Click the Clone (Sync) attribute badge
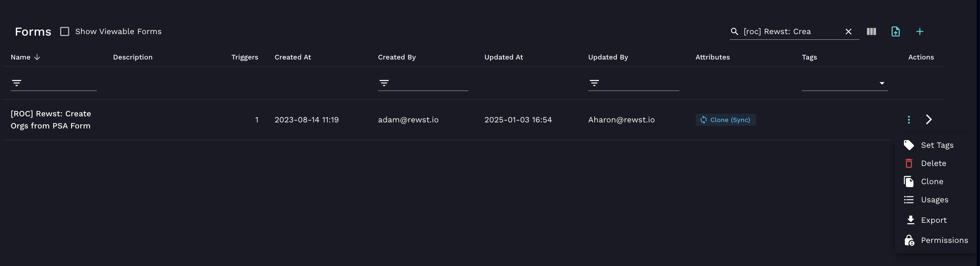Screen dimensions: 980x266 pos(726,120)
